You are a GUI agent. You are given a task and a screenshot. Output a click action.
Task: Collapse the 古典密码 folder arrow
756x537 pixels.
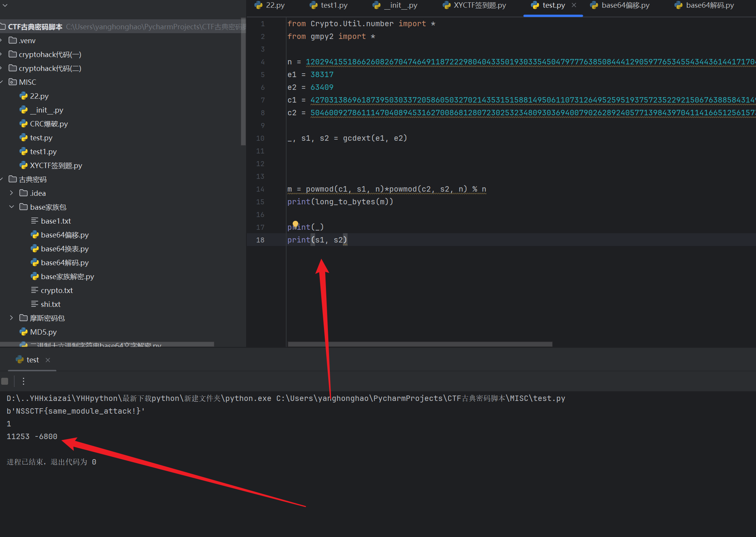coord(2,179)
